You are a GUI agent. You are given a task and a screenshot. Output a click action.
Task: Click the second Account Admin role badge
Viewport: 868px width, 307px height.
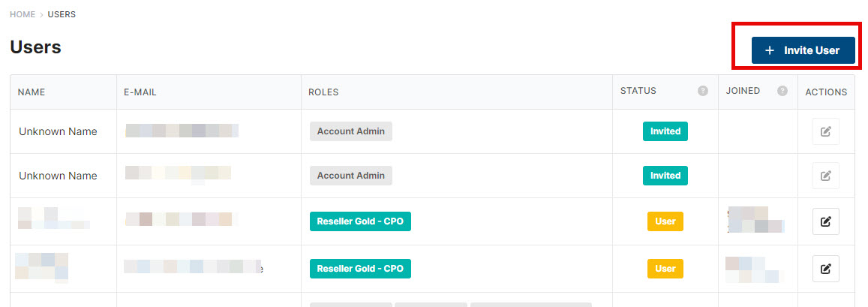(x=351, y=176)
